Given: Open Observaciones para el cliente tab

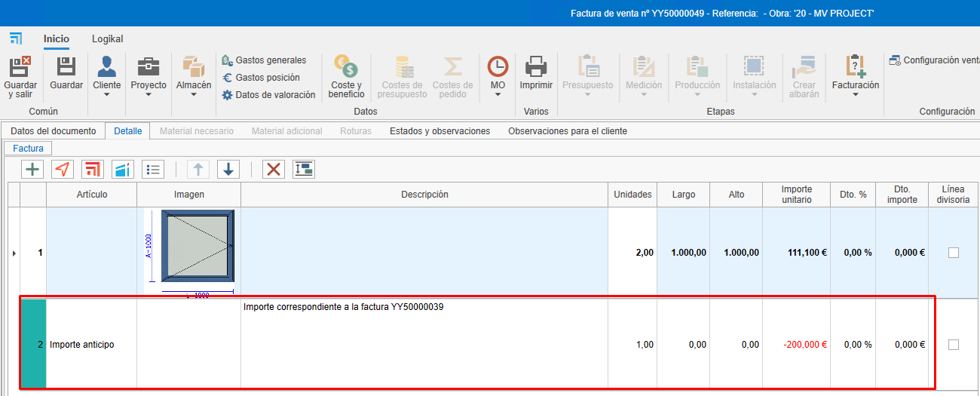Looking at the screenshot, I should [x=567, y=130].
